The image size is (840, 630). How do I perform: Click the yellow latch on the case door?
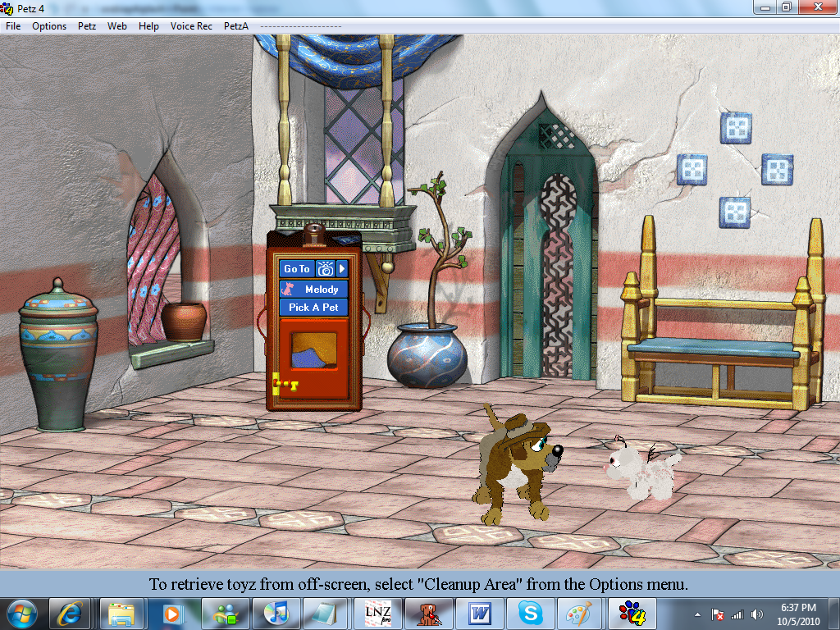point(285,384)
